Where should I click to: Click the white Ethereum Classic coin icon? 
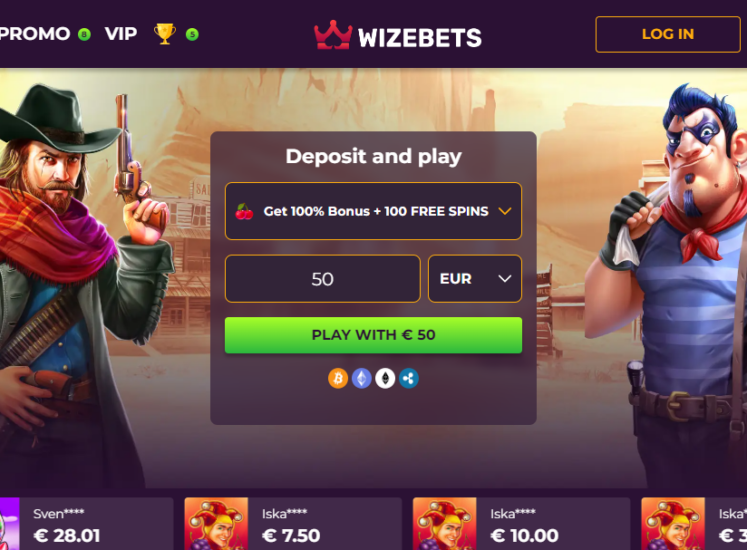click(385, 379)
